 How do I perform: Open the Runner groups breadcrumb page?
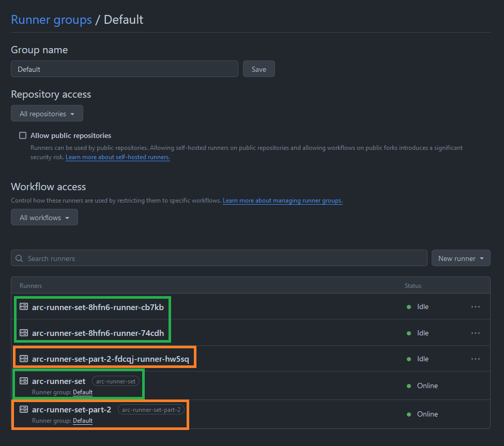(x=51, y=20)
